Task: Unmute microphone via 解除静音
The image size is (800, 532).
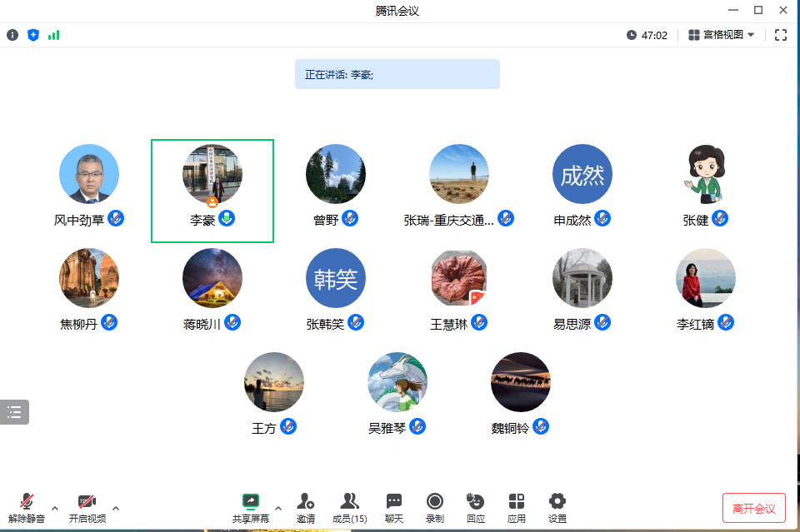Action: [27, 506]
